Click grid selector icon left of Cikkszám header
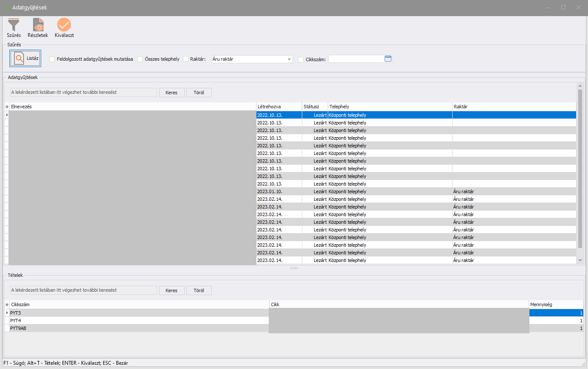This screenshot has width=588, height=369. click(x=7, y=305)
